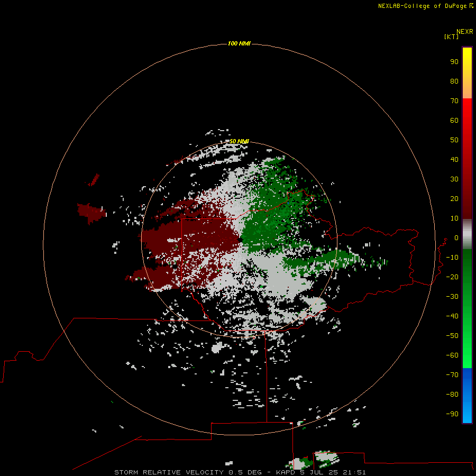
Task: Click the [KT] units label
Action: click(x=451, y=36)
